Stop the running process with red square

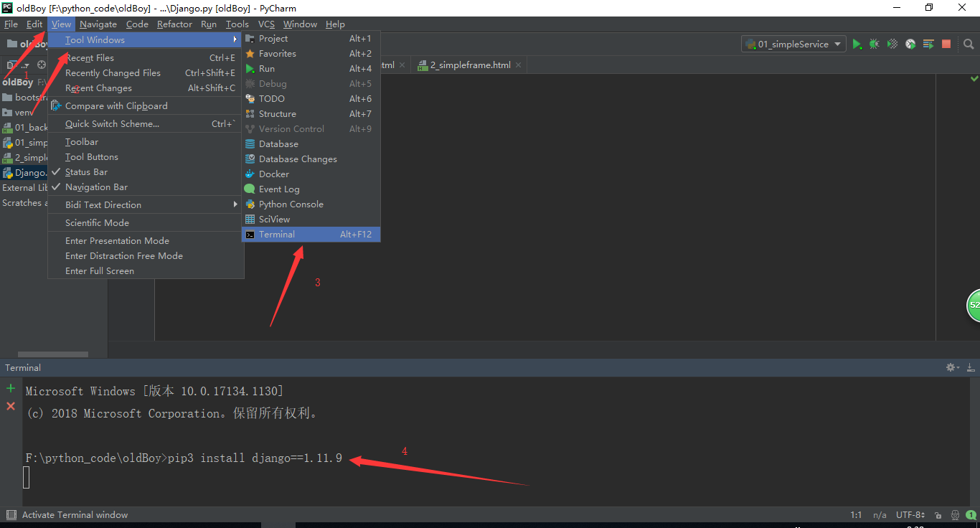coord(946,44)
